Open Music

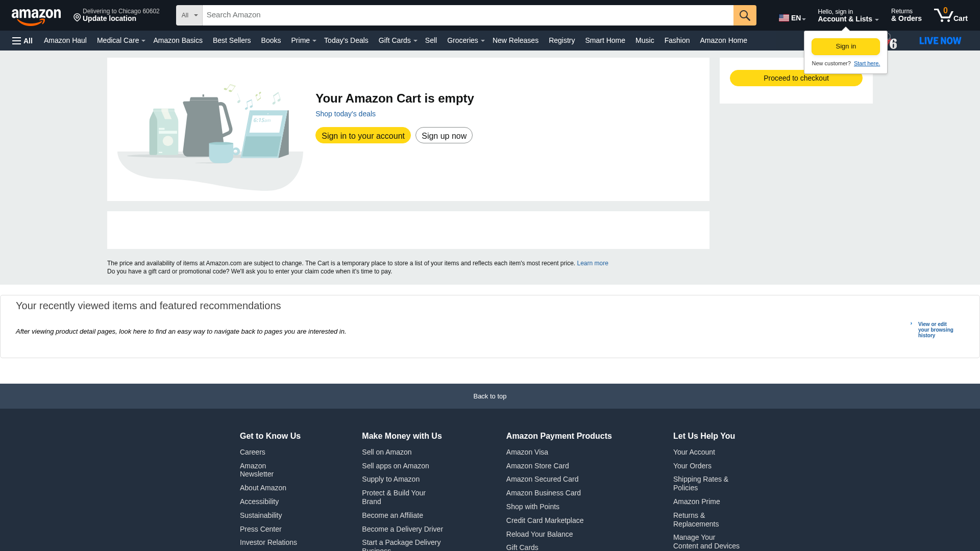coord(645,40)
